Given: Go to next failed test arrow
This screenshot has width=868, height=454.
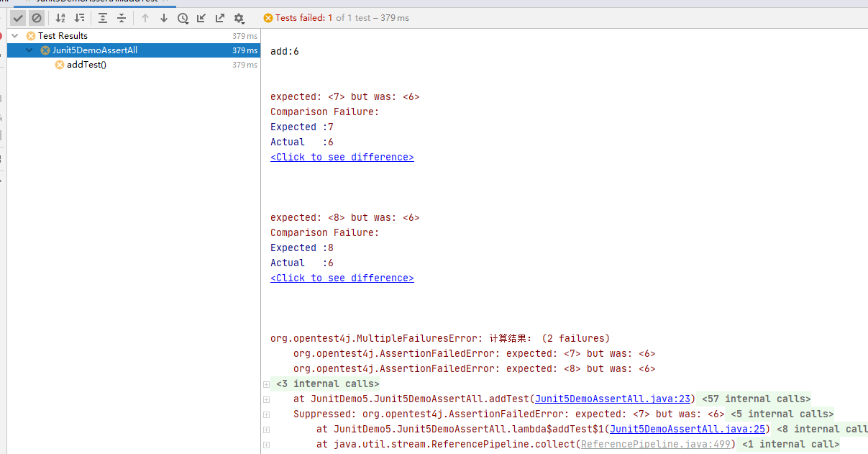Looking at the screenshot, I should [164, 18].
